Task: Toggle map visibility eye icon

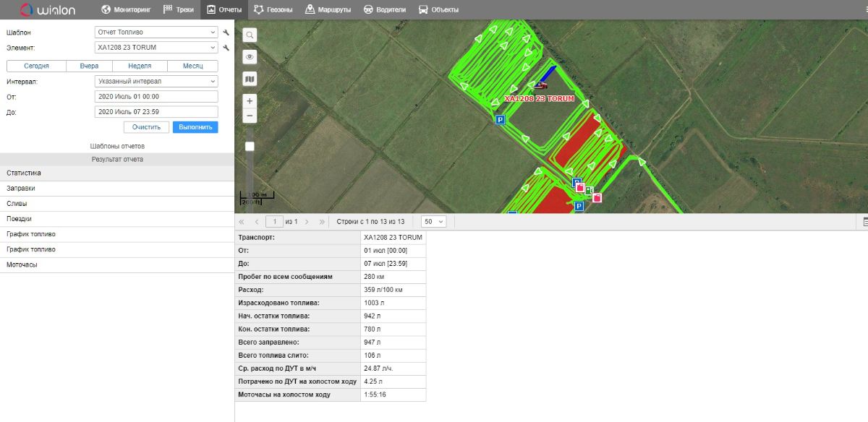Action: [250, 56]
